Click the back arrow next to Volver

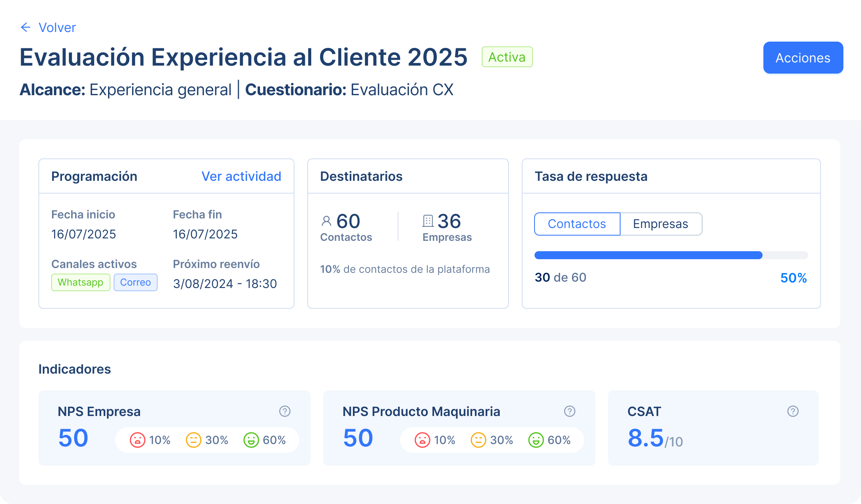tap(25, 27)
